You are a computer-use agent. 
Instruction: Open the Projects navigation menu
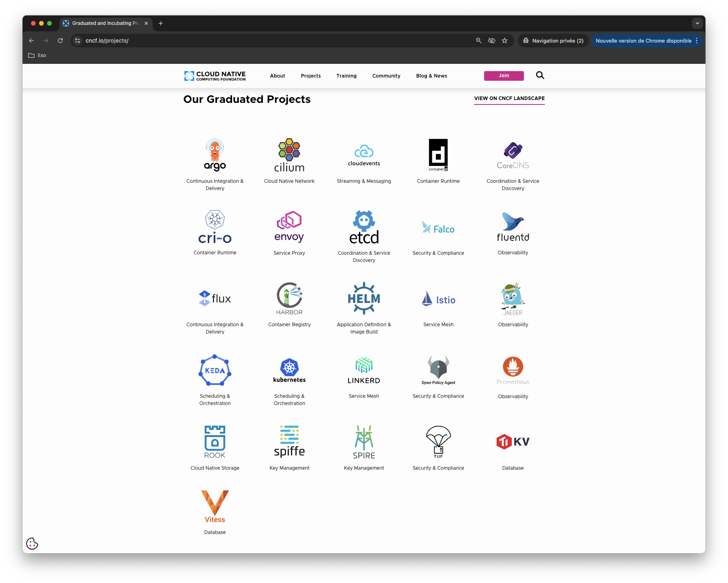pos(311,76)
